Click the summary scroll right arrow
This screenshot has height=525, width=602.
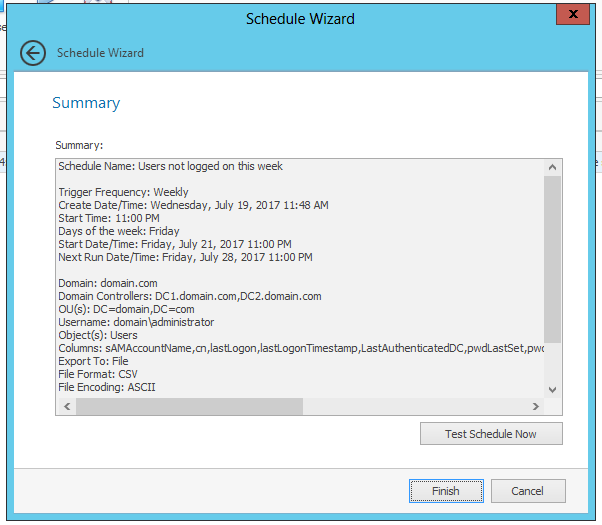pyautogui.click(x=536, y=407)
